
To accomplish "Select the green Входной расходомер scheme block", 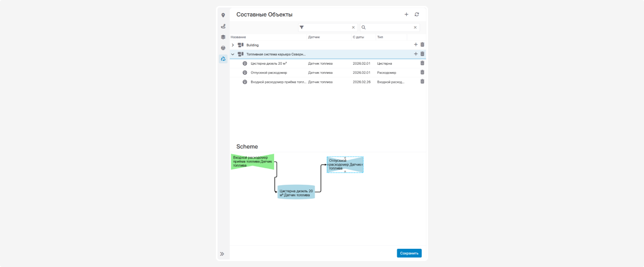I will (x=252, y=162).
